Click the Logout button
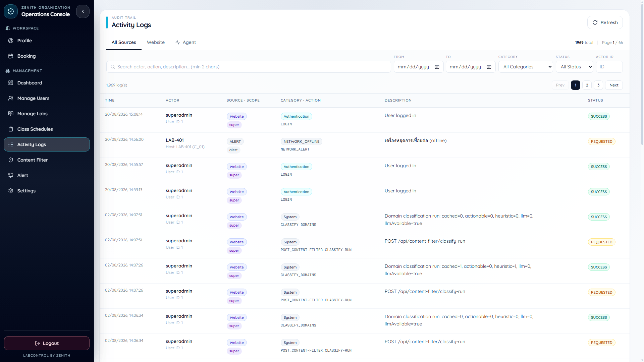The height and width of the screenshot is (362, 644). tap(47, 343)
